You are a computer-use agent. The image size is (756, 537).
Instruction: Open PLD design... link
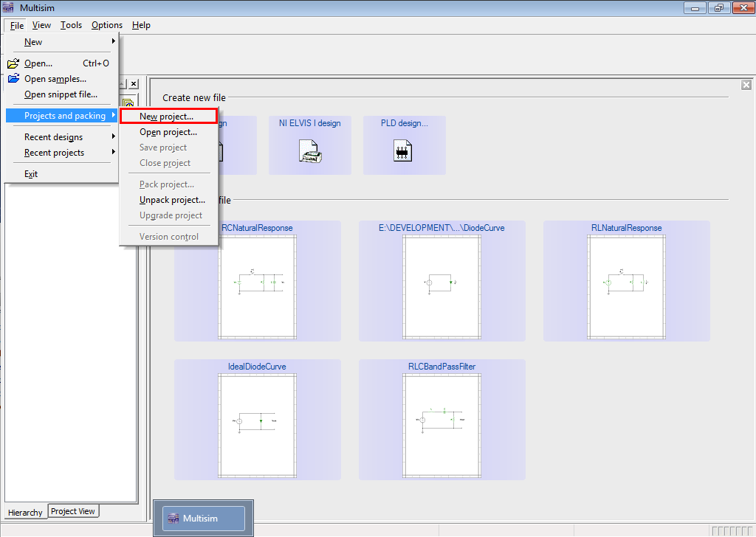click(x=404, y=123)
